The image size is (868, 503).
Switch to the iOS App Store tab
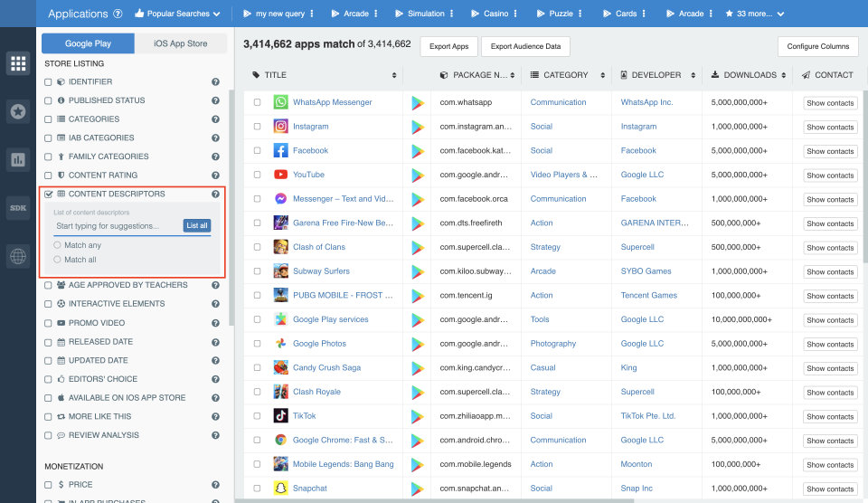pos(181,43)
